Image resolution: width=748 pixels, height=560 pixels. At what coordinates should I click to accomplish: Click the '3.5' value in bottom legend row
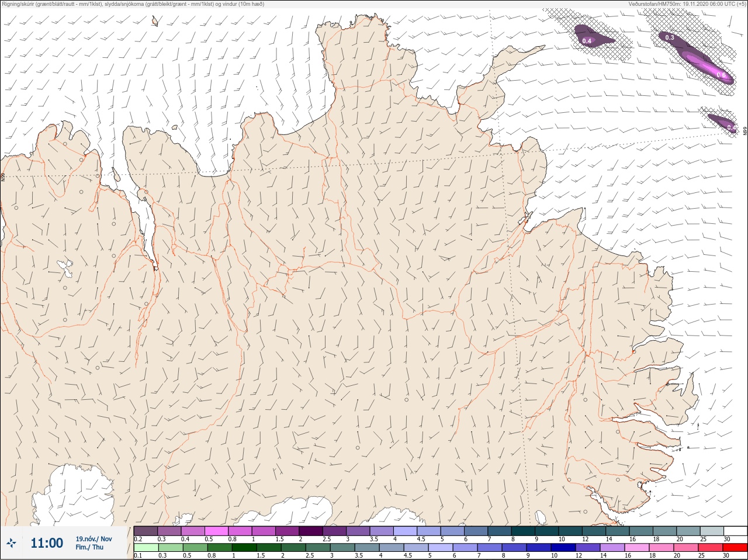tap(358, 555)
